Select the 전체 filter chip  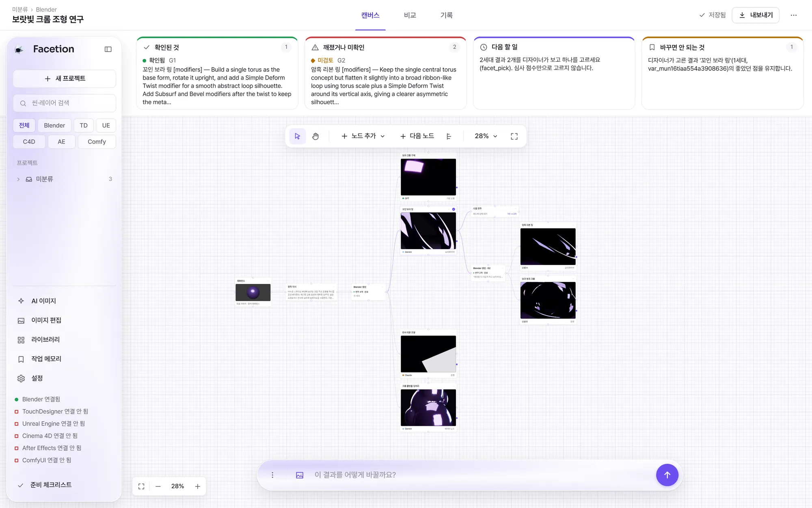[24, 125]
